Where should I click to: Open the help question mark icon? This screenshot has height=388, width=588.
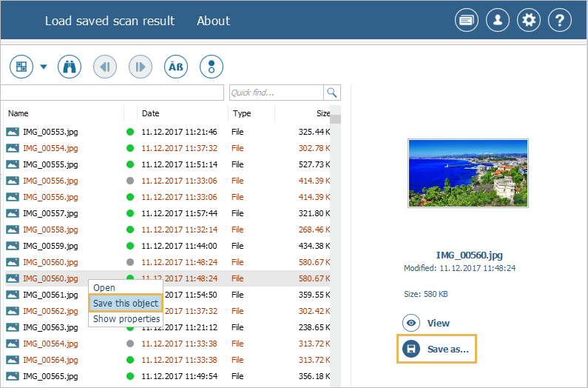coord(559,21)
